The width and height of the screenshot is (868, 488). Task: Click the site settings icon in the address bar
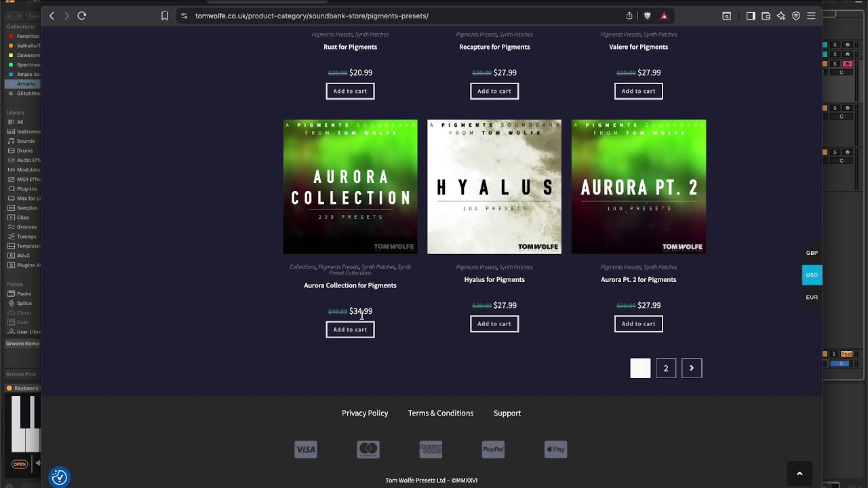pos(184,16)
